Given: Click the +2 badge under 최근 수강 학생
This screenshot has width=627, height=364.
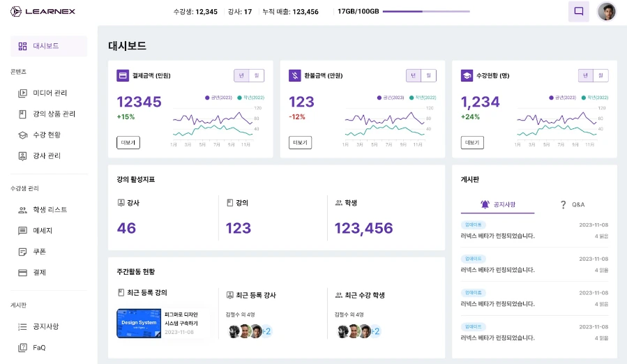Looking at the screenshot, I should pyautogui.click(x=375, y=331).
